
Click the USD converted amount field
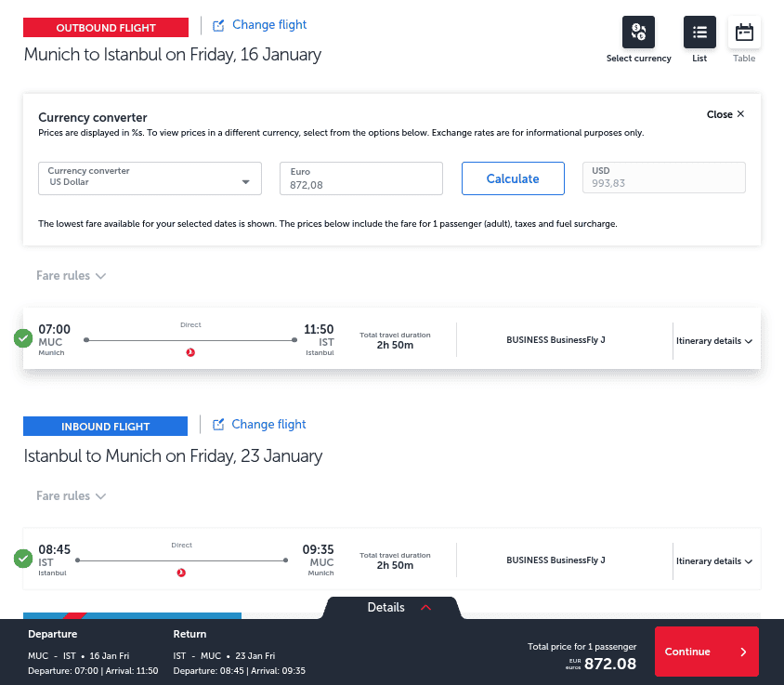(x=664, y=178)
